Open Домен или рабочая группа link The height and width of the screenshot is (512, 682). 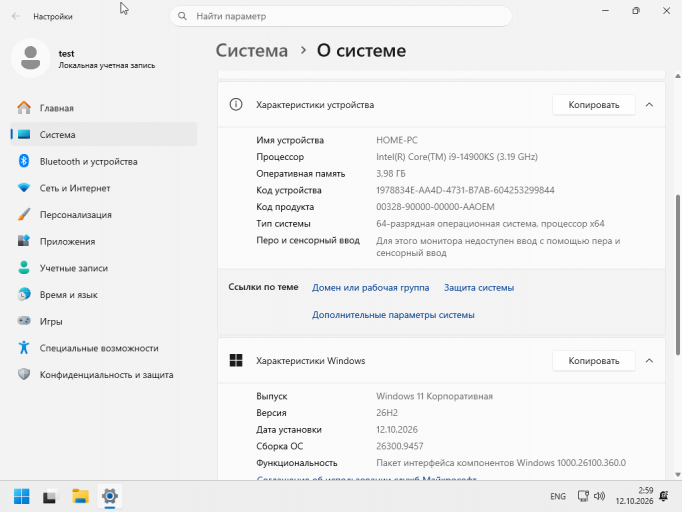[x=370, y=288]
